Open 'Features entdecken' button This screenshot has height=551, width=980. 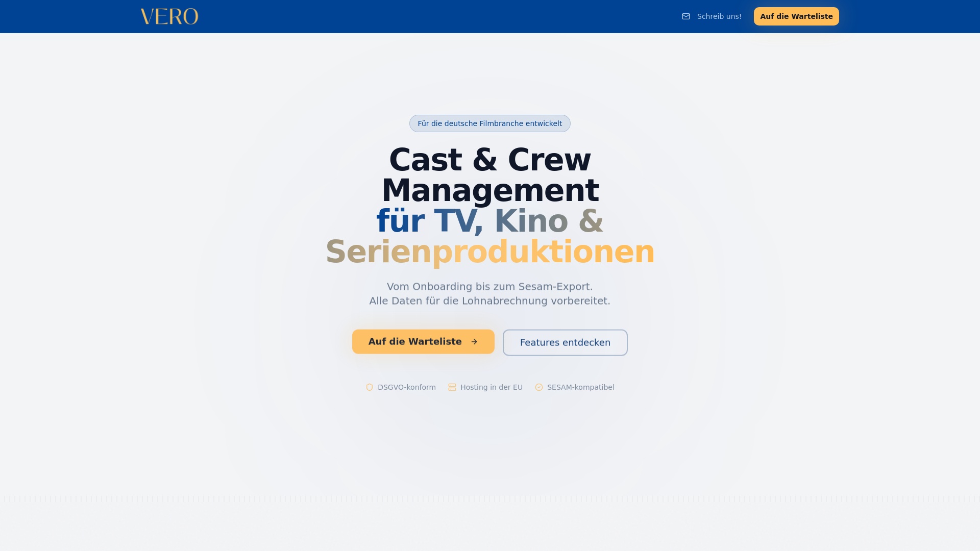tap(565, 343)
